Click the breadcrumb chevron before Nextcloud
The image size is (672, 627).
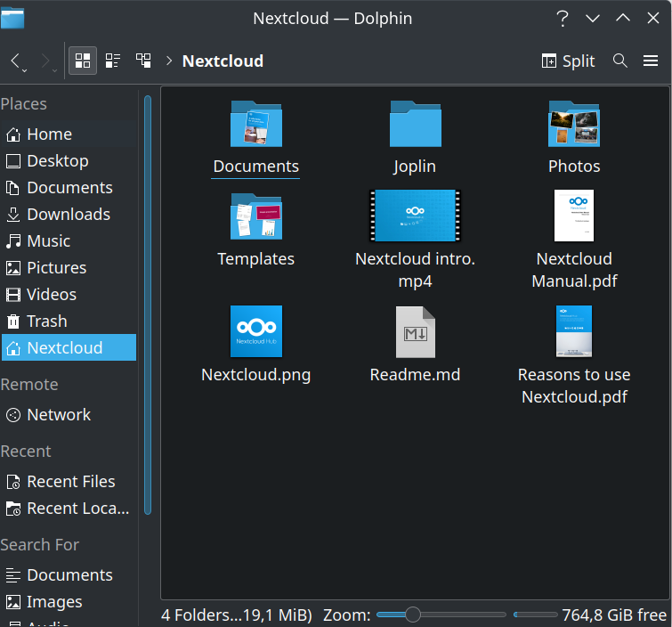(x=169, y=61)
